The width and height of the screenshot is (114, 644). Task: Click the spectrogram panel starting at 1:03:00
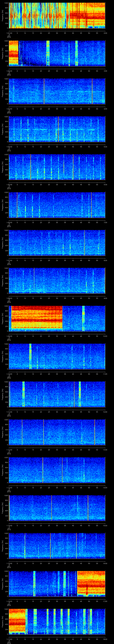tap(57, 91)
